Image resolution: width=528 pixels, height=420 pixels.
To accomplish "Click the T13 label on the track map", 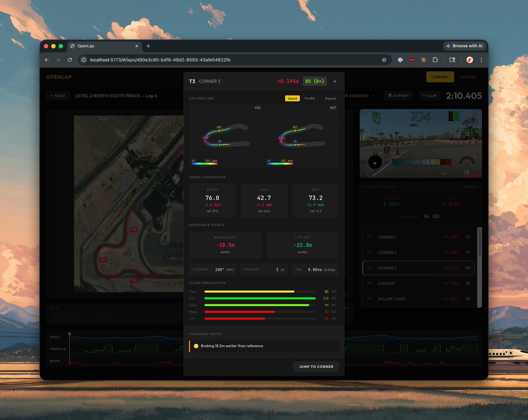I will tap(104, 260).
